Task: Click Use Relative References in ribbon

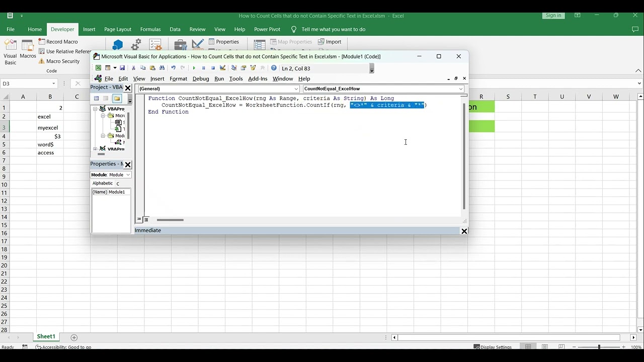Action: point(65,51)
